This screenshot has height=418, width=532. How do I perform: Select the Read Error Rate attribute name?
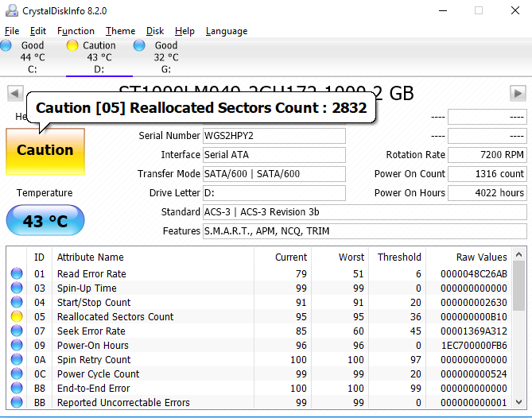click(x=91, y=274)
